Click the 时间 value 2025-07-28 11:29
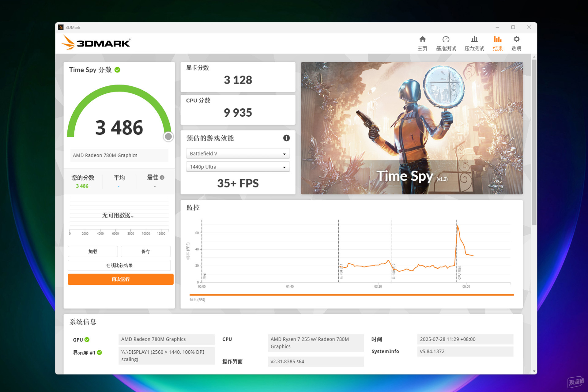 point(465,339)
